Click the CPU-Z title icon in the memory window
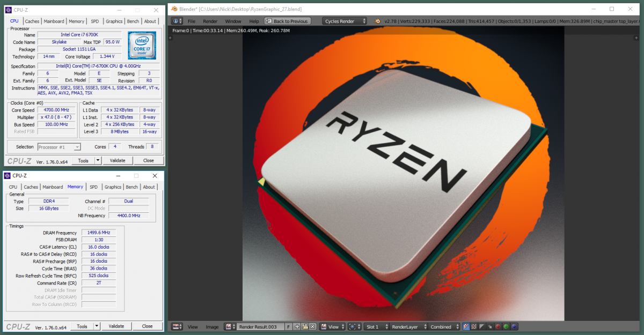 [8, 175]
